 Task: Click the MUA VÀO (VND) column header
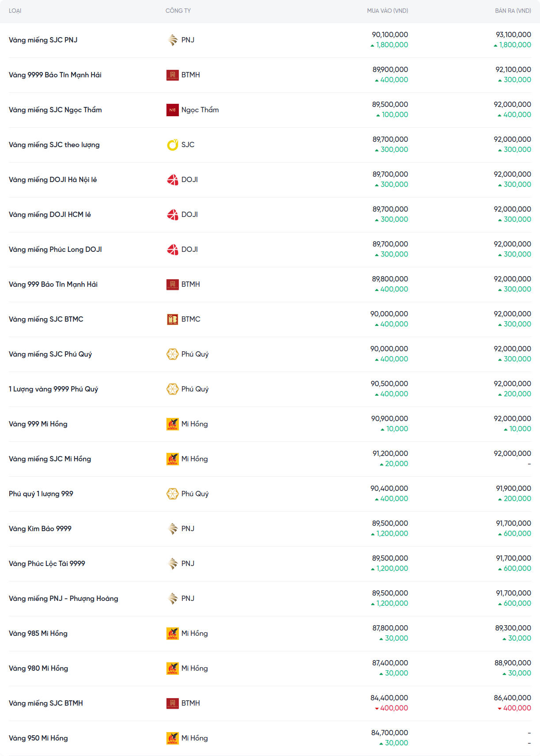[x=387, y=11]
